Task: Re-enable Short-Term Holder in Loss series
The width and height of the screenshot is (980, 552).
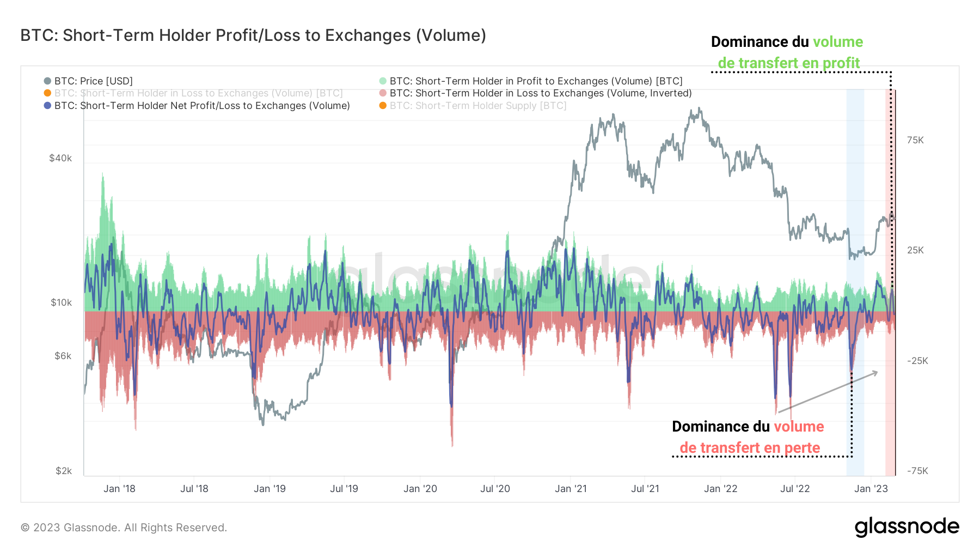Action: [x=199, y=93]
